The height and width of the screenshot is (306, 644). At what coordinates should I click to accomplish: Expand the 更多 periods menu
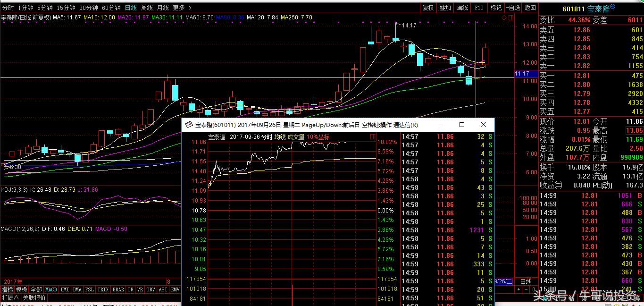182,8
